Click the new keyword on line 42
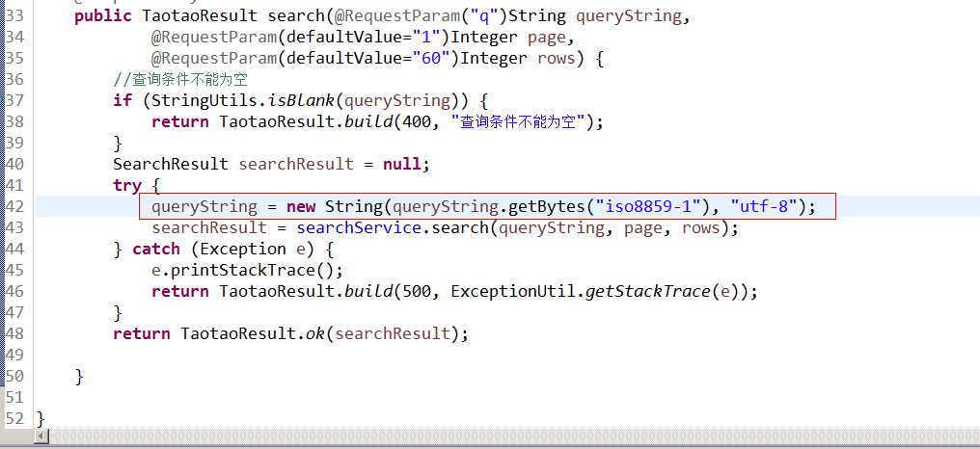 point(301,206)
